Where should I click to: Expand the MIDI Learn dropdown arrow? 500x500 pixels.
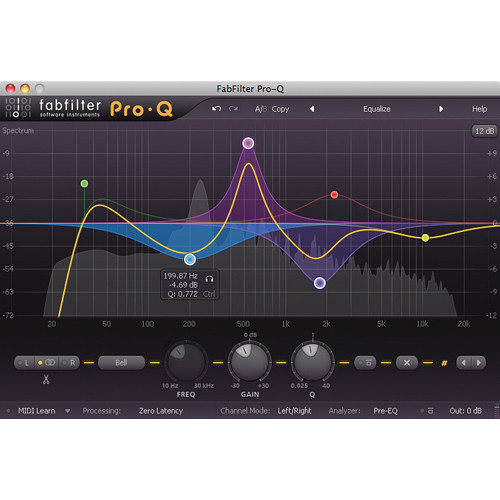(x=68, y=411)
